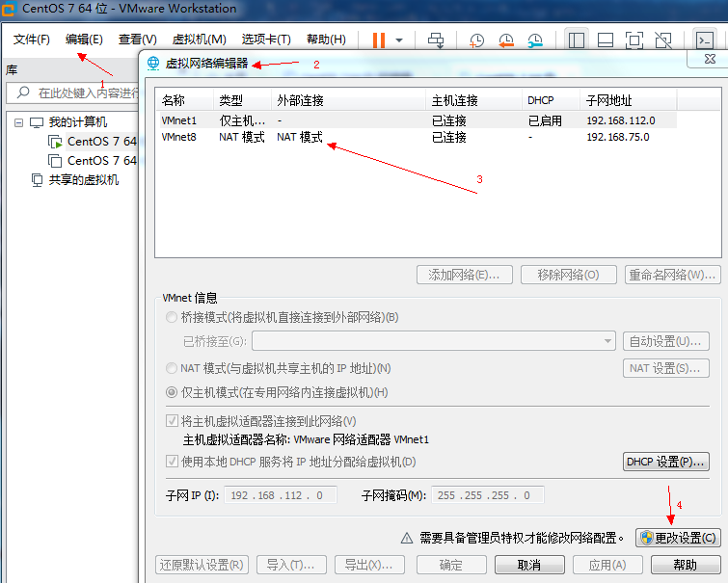Toggle the library sidebar view icon
Image resolution: width=728 pixels, height=583 pixels.
577,40
